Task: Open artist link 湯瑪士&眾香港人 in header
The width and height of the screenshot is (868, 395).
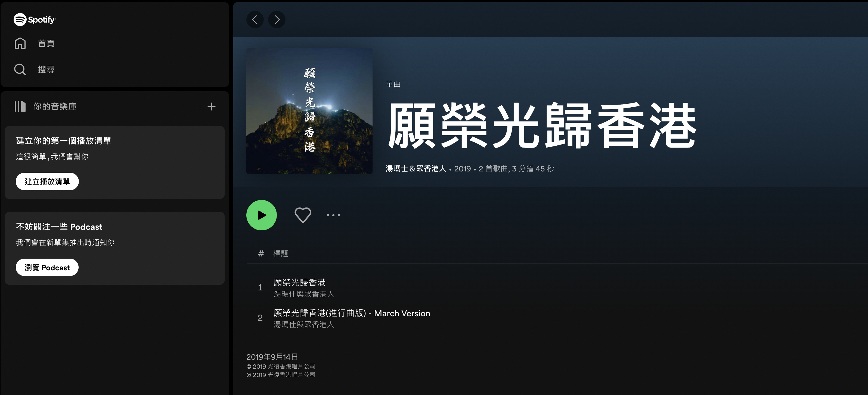Action: [x=416, y=168]
